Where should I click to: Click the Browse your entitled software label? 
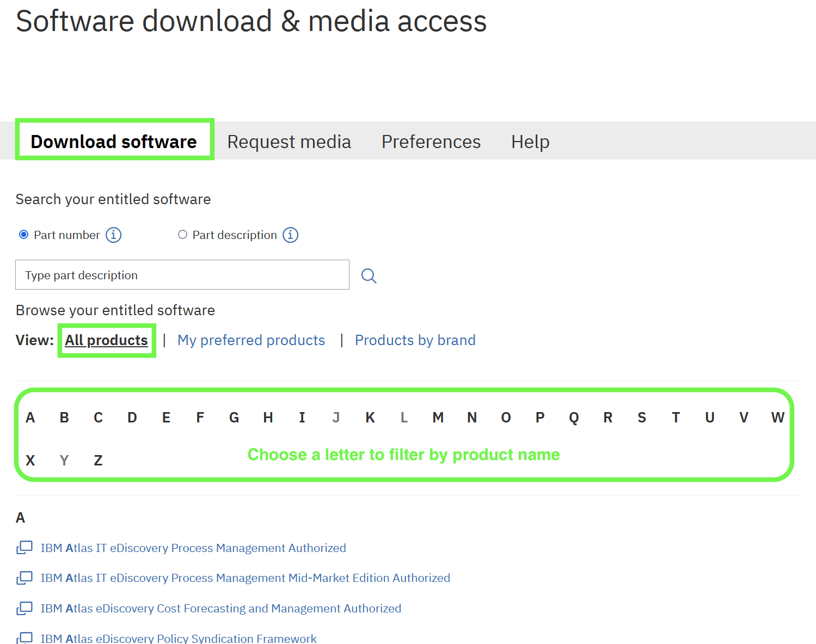coord(115,310)
